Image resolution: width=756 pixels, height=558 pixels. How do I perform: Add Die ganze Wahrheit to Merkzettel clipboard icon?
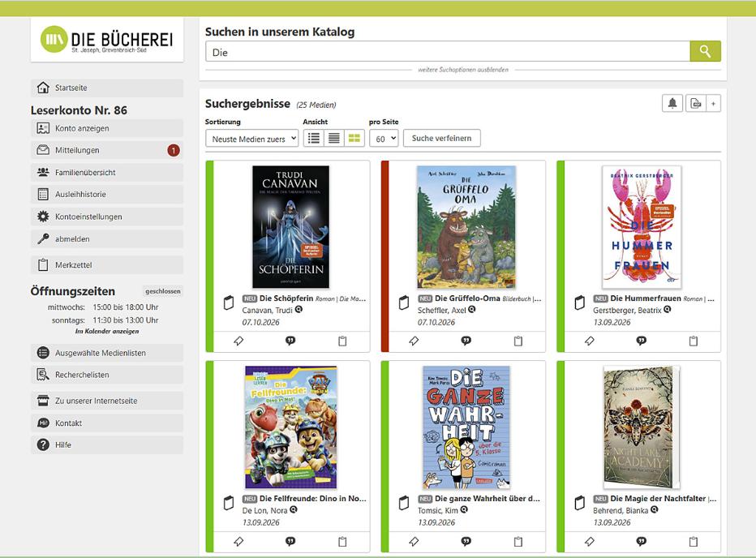(518, 542)
